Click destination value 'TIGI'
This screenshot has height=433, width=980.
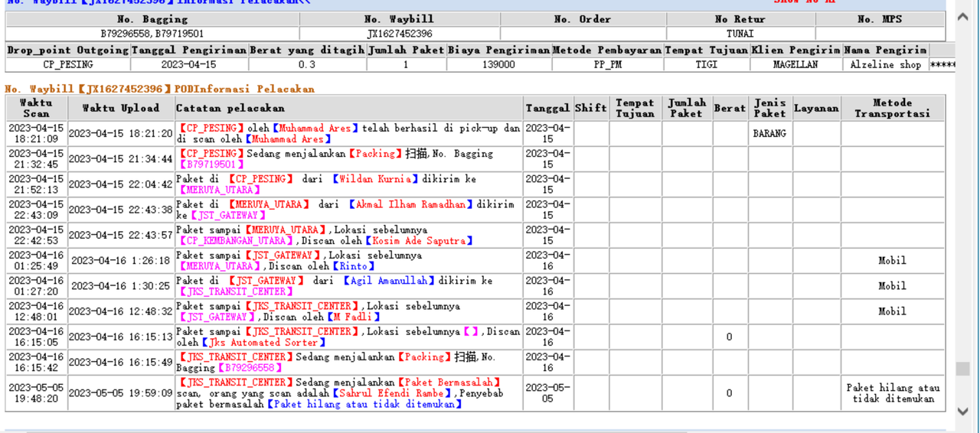coord(706,65)
